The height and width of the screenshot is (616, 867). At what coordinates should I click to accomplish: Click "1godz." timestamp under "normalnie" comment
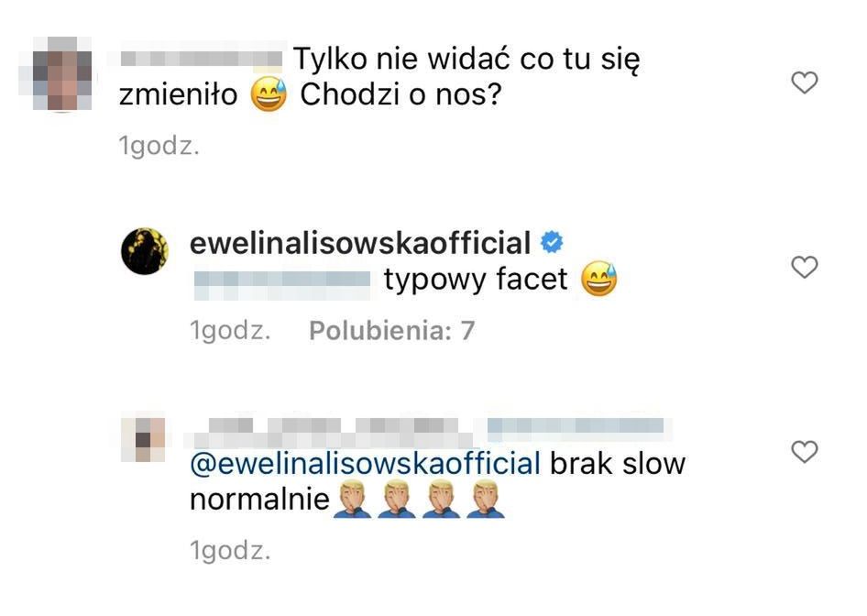tap(229, 551)
